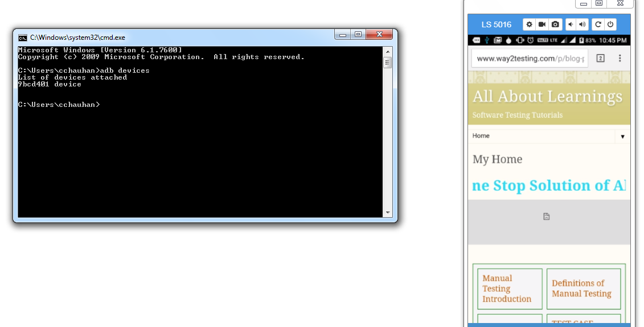The height and width of the screenshot is (327, 644).
Task: Lower device volume with volume down icon
Action: point(571,24)
